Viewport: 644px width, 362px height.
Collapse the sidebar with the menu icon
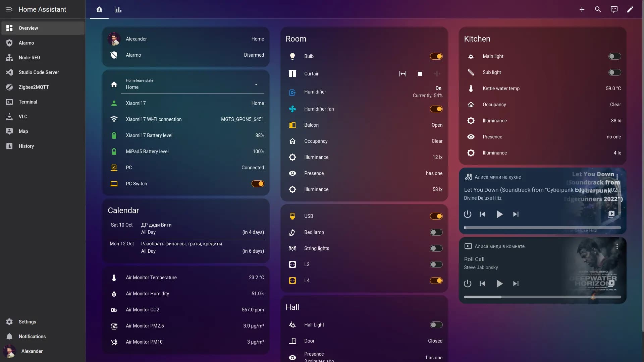[x=9, y=9]
